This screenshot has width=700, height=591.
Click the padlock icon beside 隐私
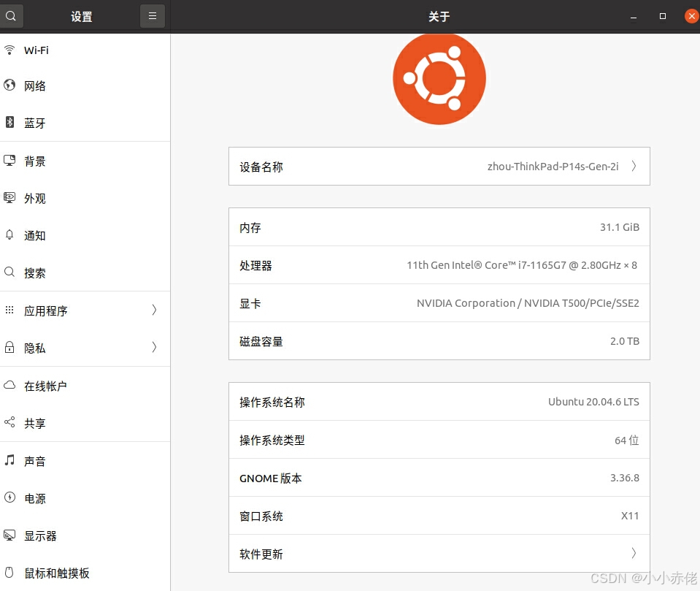click(x=9, y=347)
